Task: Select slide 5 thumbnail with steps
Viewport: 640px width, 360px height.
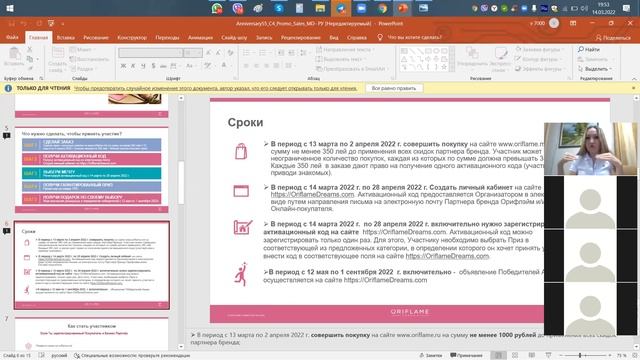Action: (91, 170)
